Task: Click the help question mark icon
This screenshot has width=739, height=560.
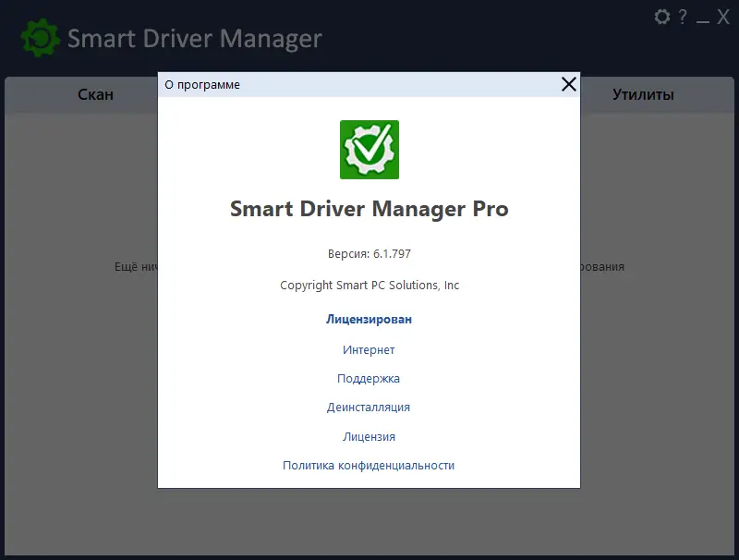Action: click(x=682, y=16)
